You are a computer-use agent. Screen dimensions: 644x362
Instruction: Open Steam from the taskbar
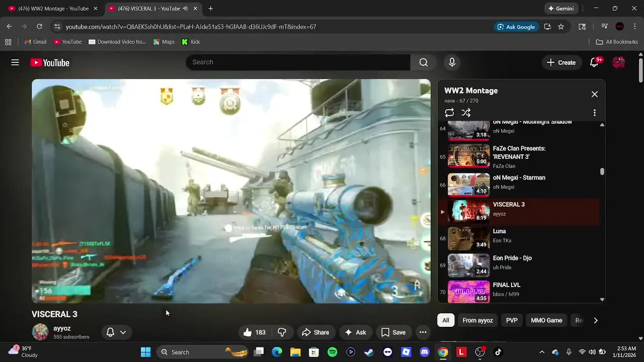click(x=369, y=352)
